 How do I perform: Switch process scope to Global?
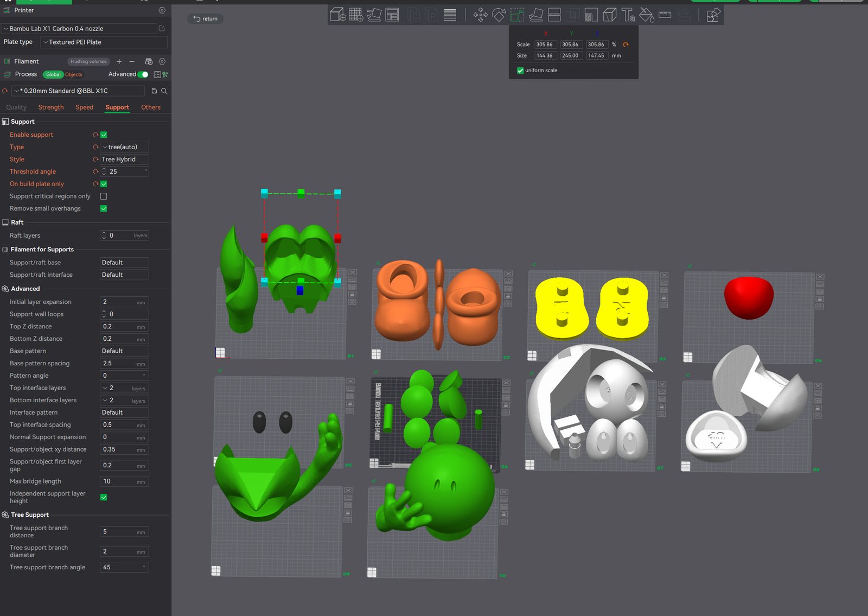click(53, 74)
